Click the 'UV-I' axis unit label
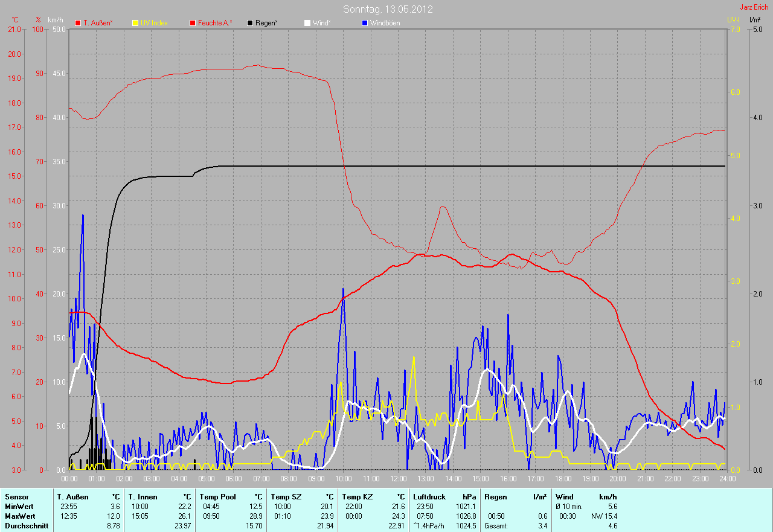The height and width of the screenshot is (532, 773). click(733, 19)
